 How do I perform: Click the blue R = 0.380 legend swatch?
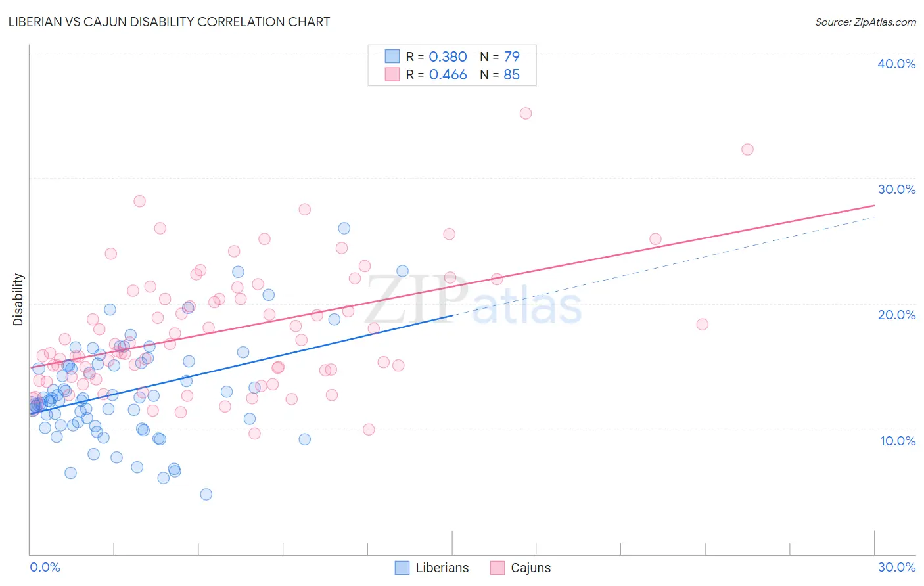pyautogui.click(x=392, y=56)
